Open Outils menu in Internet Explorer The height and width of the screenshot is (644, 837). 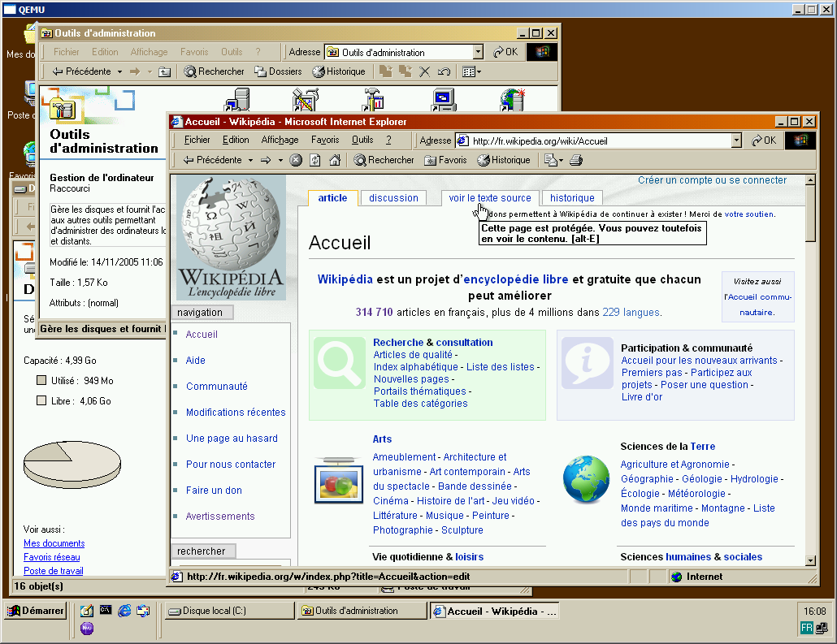click(362, 140)
